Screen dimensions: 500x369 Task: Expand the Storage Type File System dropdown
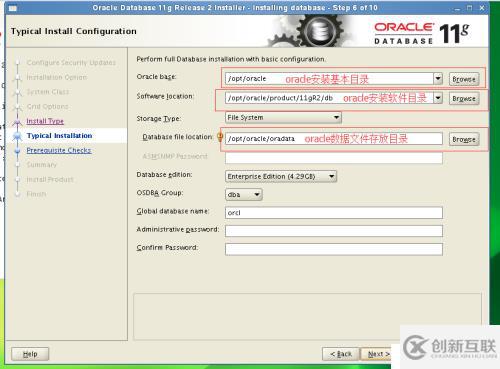click(x=283, y=117)
